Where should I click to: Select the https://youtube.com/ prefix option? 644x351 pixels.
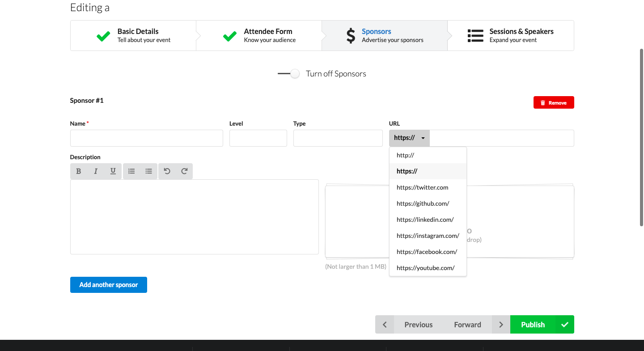[x=428, y=268]
